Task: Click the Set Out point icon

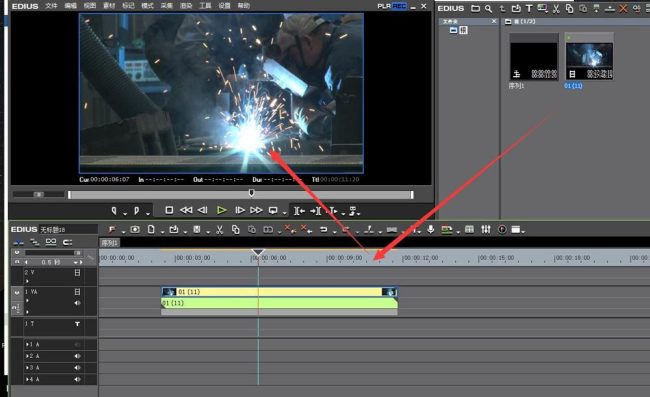Action: point(136,211)
